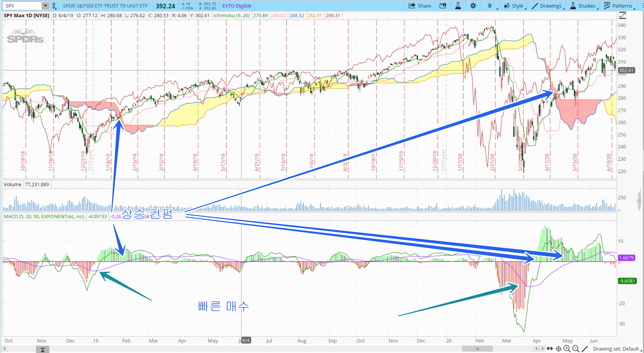
Task: Click the zoom in magnifier icon
Action: pyautogui.click(x=567, y=349)
